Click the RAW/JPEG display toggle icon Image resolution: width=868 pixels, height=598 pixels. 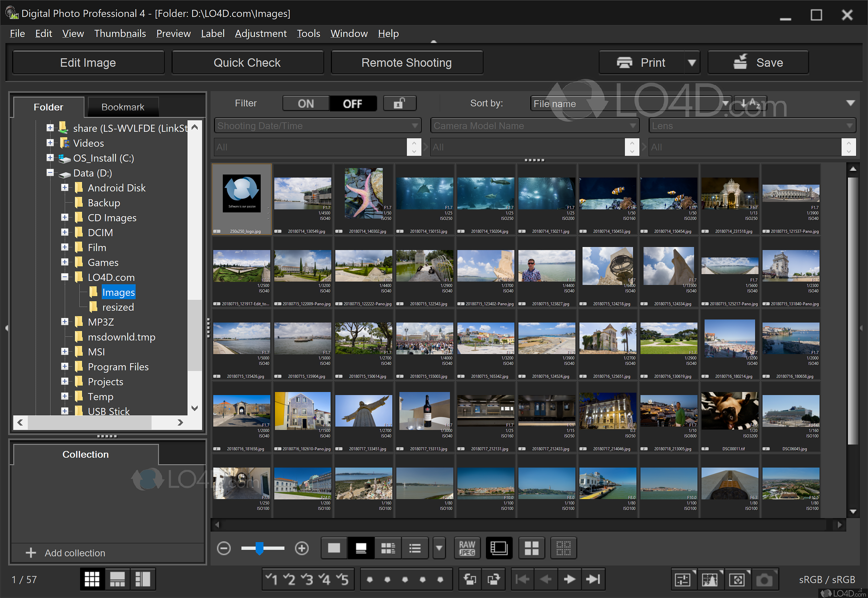click(467, 549)
